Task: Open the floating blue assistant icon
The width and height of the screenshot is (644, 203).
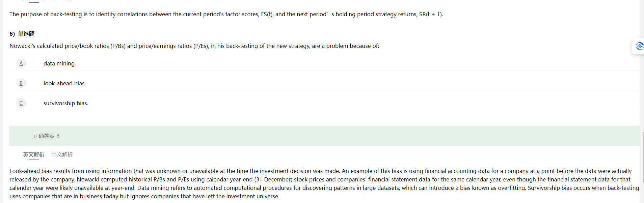Action: click(x=639, y=46)
